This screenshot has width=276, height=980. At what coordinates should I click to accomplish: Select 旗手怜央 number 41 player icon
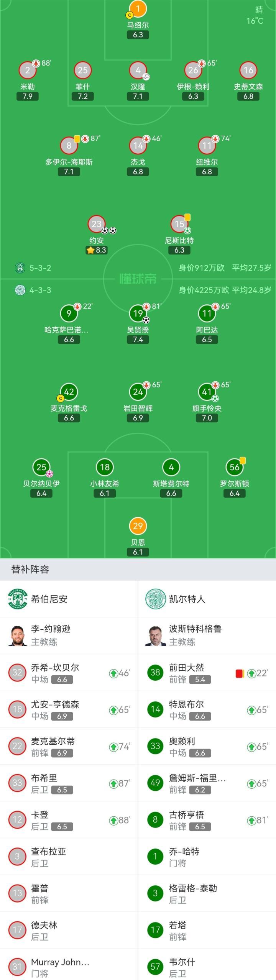click(207, 392)
